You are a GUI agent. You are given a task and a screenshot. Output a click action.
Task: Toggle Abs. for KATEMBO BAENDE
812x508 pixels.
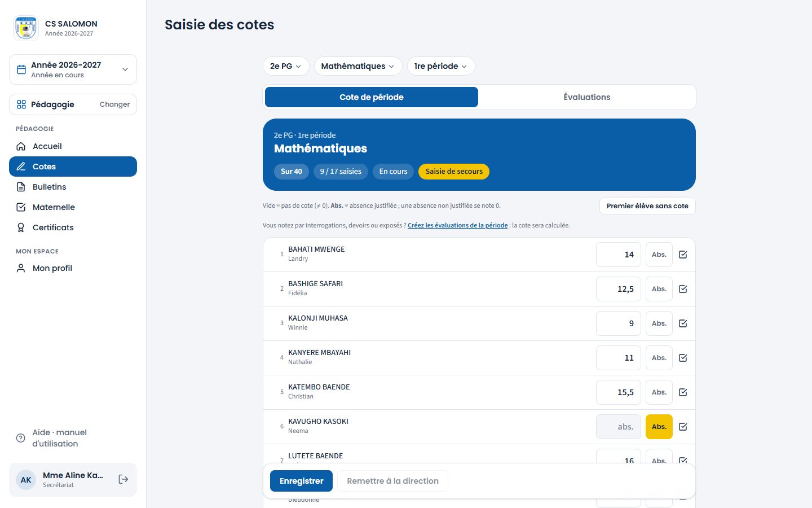pyautogui.click(x=659, y=392)
